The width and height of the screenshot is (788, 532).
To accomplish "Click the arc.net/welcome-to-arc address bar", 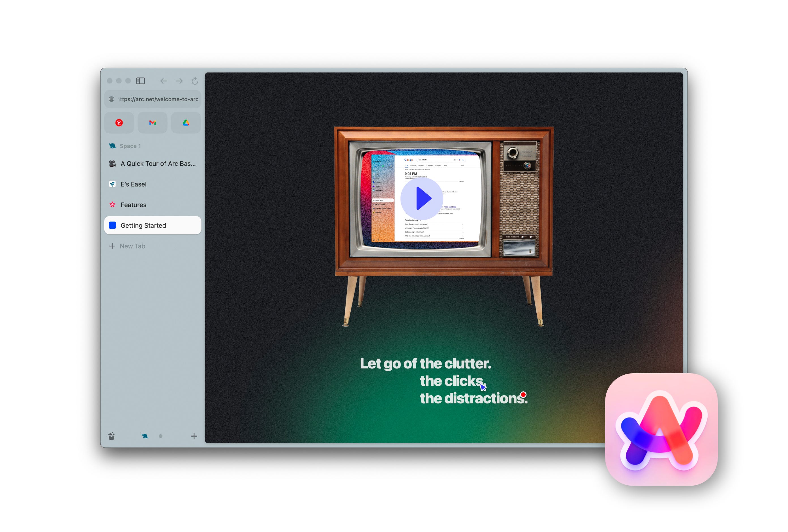I will coord(153,99).
